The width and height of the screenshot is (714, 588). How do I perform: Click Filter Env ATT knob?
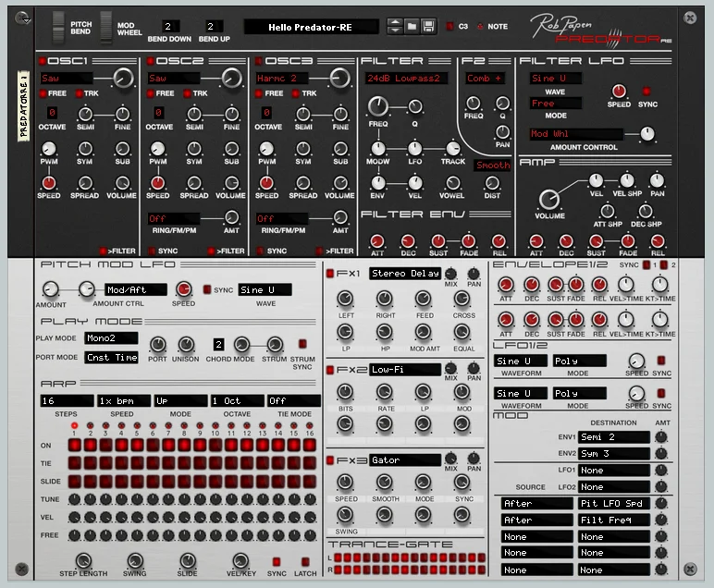[x=377, y=241]
